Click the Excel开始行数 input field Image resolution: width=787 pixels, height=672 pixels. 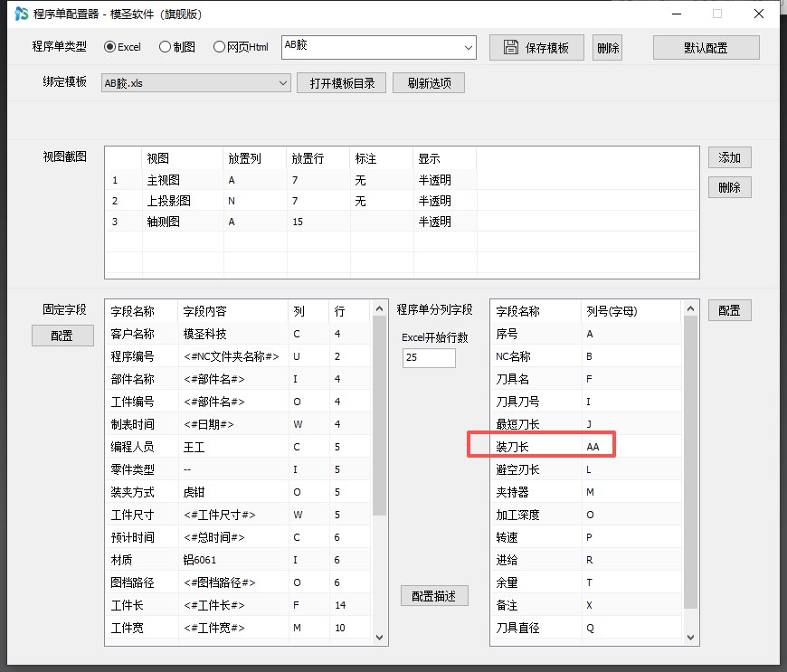tap(429, 357)
